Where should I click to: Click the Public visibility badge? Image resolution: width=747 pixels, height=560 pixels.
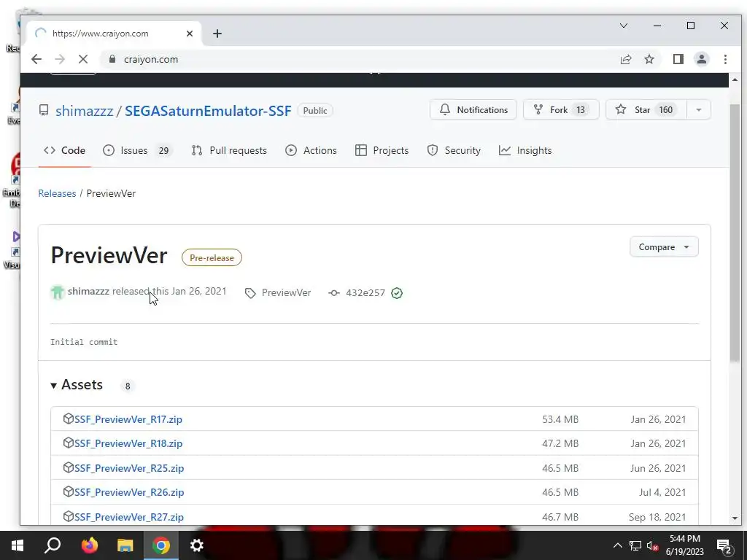click(315, 111)
